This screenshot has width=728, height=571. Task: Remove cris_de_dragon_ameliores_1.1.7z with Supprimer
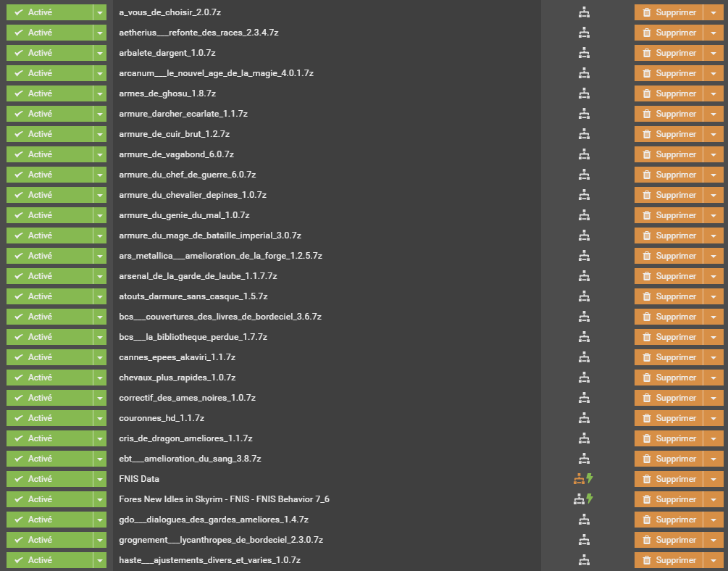click(x=669, y=438)
